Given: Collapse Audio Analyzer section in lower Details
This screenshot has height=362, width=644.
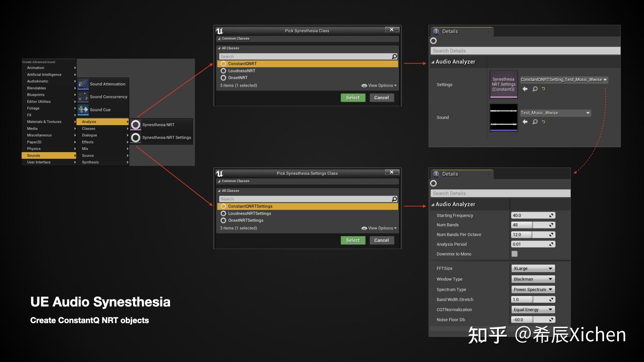Looking at the screenshot, I should click(x=433, y=204).
